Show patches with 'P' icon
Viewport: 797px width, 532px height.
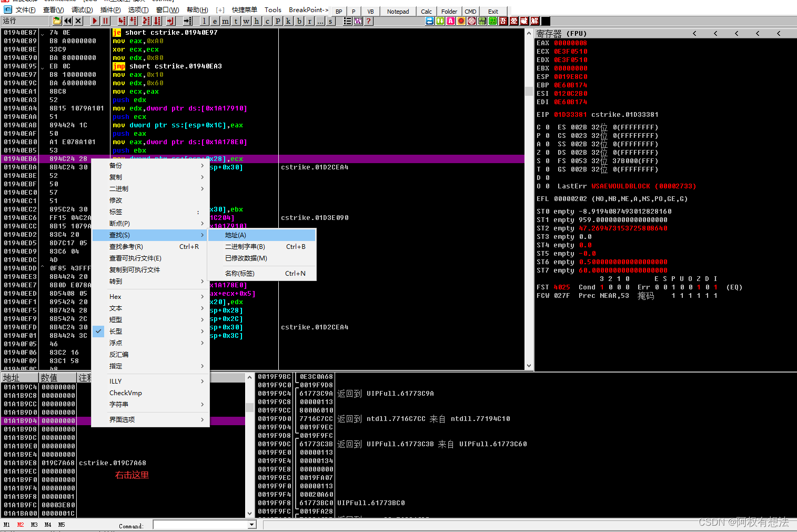pyautogui.click(x=278, y=21)
